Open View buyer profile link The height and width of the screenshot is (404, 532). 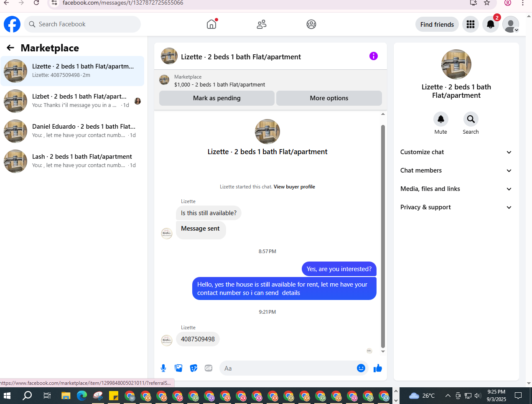point(294,187)
